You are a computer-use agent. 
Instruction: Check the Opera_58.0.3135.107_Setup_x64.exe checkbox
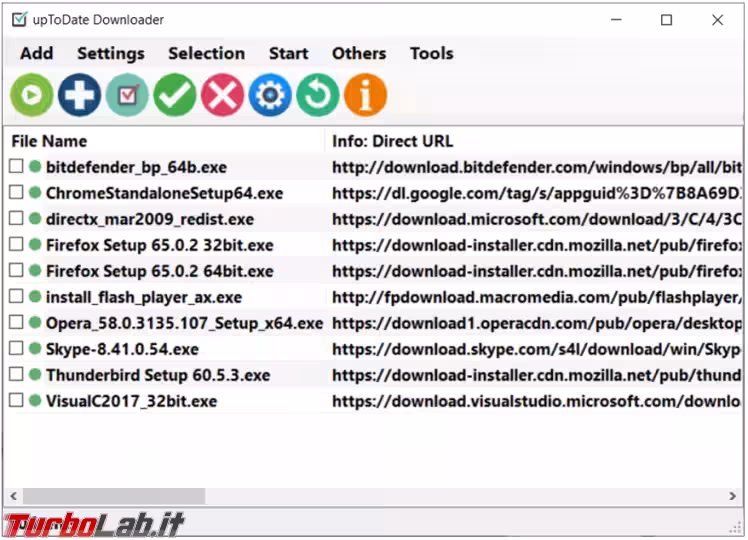pyautogui.click(x=16, y=322)
